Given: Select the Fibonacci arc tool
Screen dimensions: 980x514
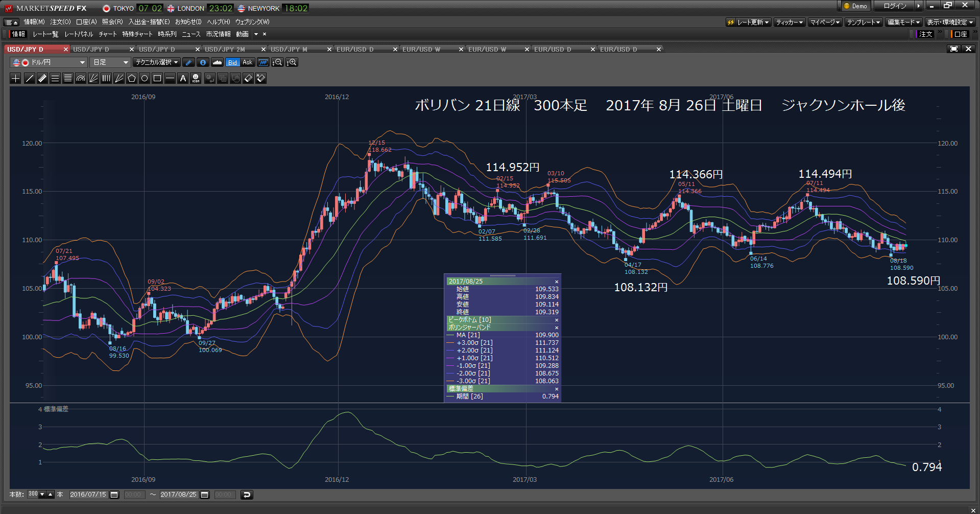Looking at the screenshot, I should (81, 78).
